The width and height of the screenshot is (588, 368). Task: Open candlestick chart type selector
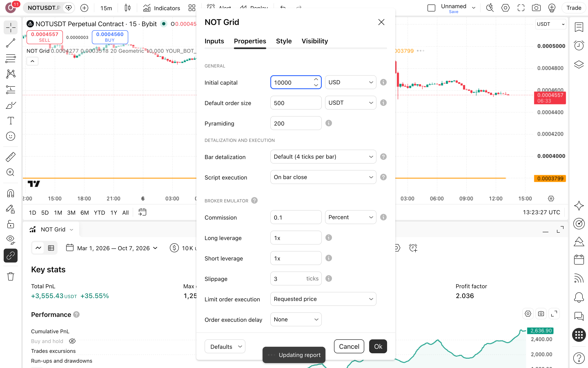tap(128, 8)
